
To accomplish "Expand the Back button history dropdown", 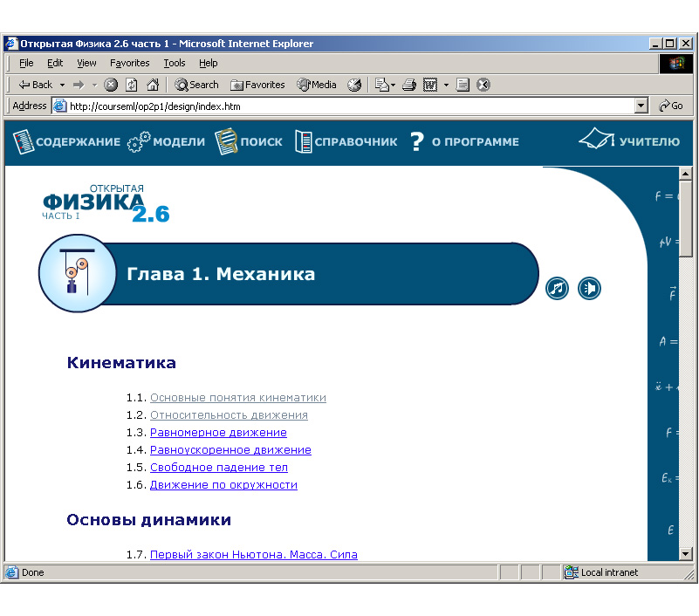I will click(x=62, y=85).
